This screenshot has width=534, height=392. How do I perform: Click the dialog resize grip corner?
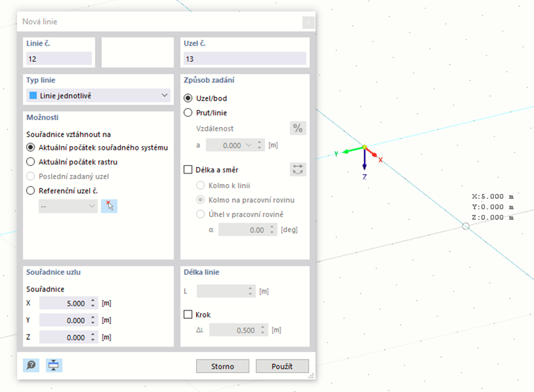click(x=311, y=376)
